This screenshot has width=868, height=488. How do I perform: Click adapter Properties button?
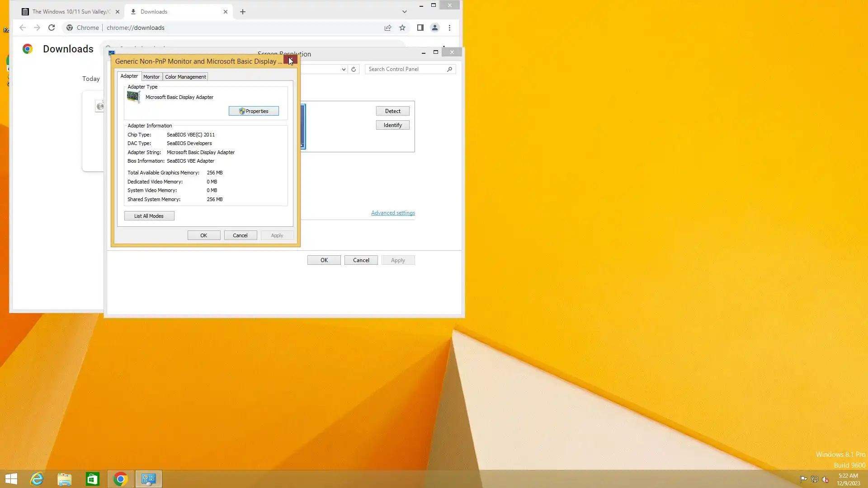[254, 111]
